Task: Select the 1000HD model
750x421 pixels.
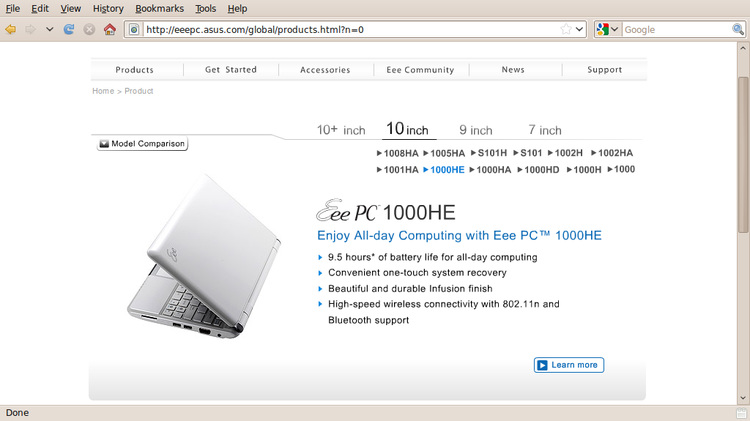Action: [x=538, y=170]
